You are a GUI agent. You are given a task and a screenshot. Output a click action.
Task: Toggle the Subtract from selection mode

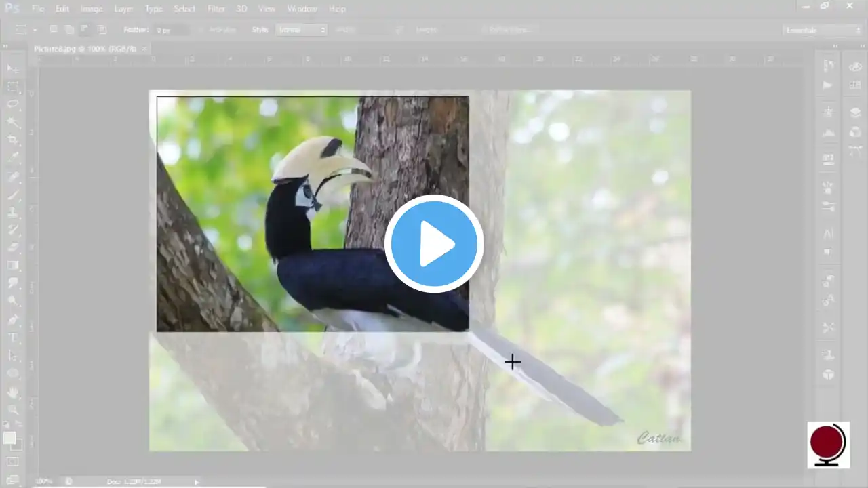85,30
